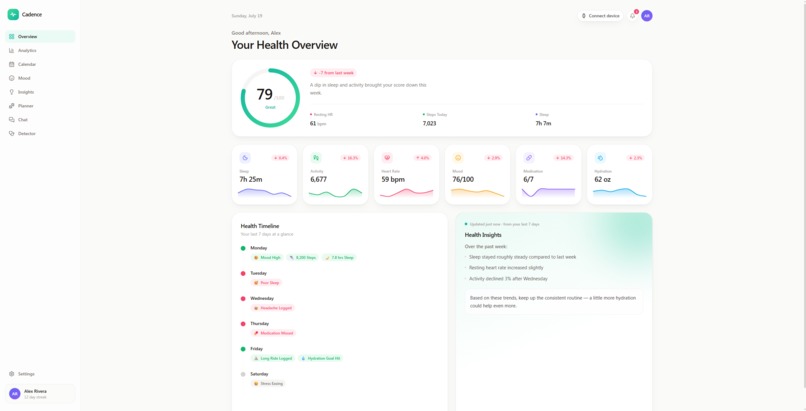Click the Settings gear icon
The width and height of the screenshot is (806, 411).
[x=11, y=374]
